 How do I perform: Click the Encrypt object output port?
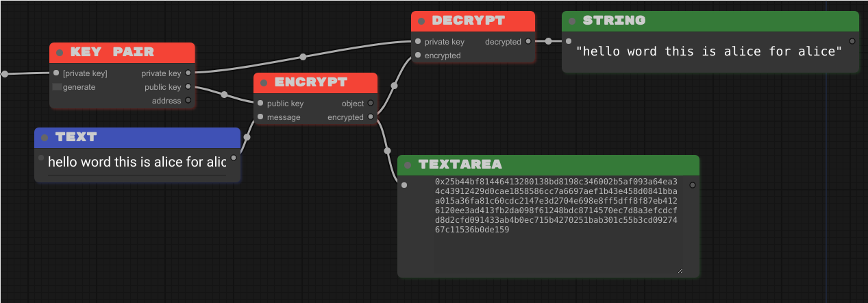tap(371, 104)
